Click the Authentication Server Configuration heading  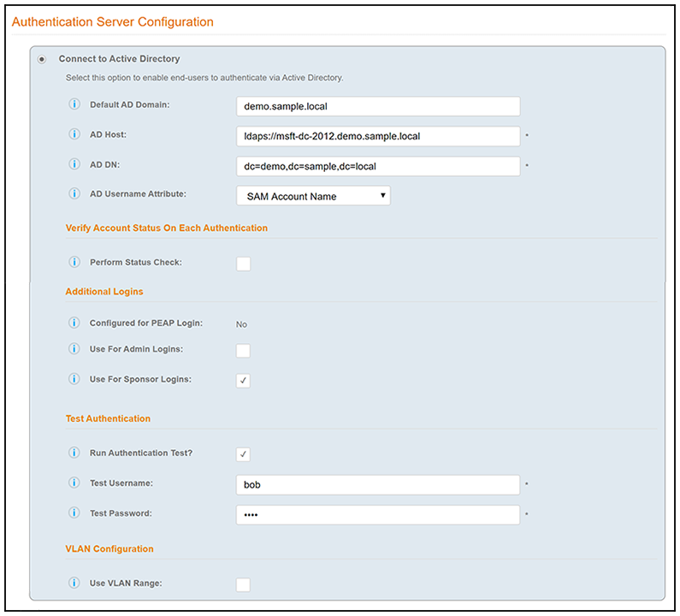[113, 21]
